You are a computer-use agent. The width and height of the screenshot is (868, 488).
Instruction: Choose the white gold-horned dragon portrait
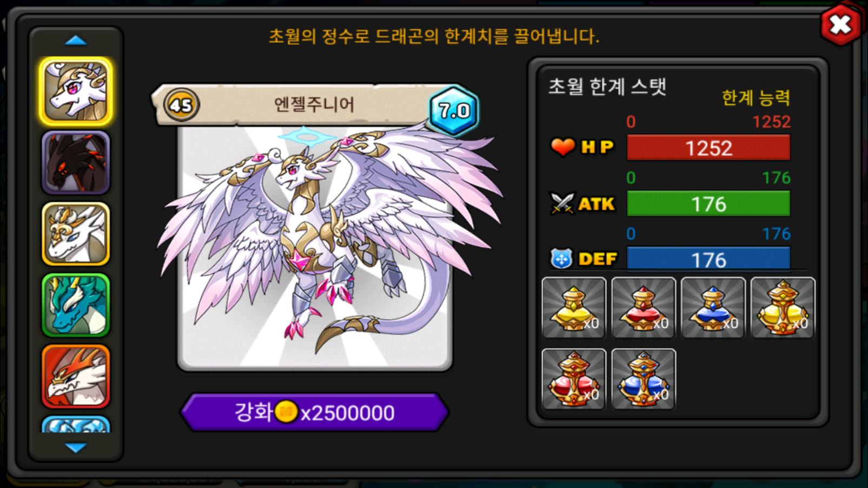(76, 234)
